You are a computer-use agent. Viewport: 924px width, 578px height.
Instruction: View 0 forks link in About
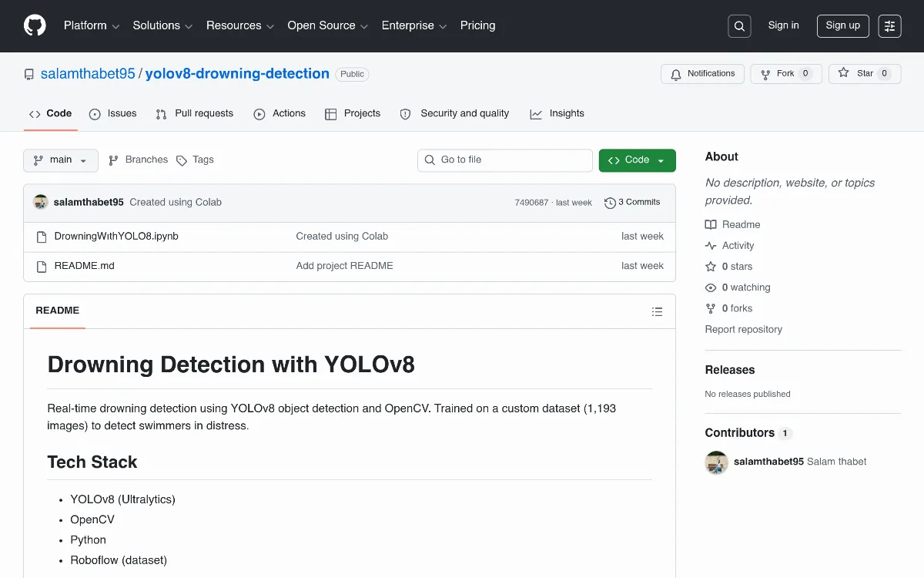728,308
